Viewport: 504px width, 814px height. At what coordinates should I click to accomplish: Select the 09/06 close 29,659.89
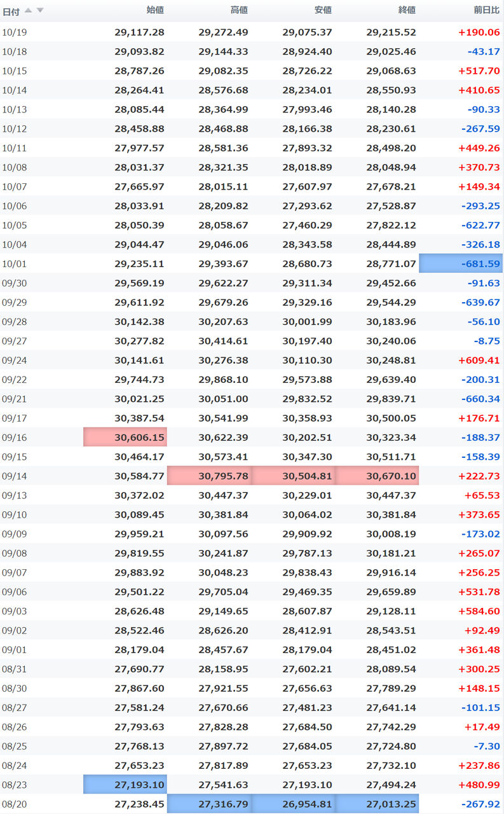click(x=391, y=591)
